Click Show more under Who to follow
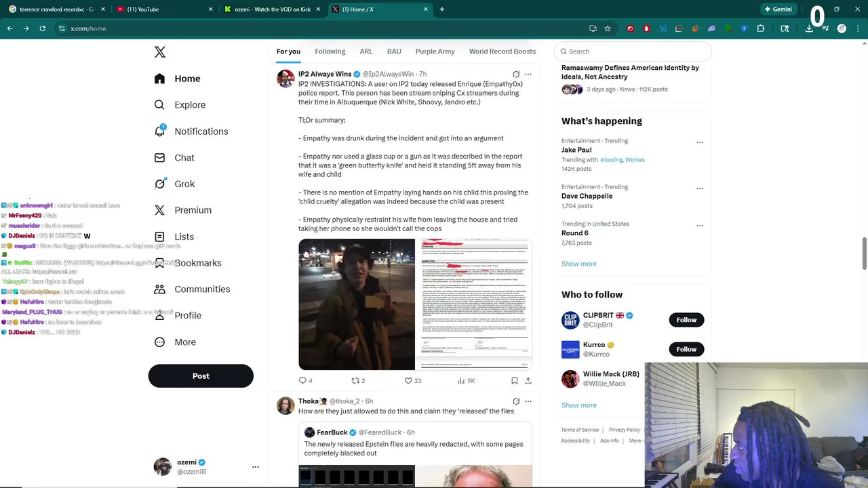Image resolution: width=868 pixels, height=488 pixels. point(579,405)
